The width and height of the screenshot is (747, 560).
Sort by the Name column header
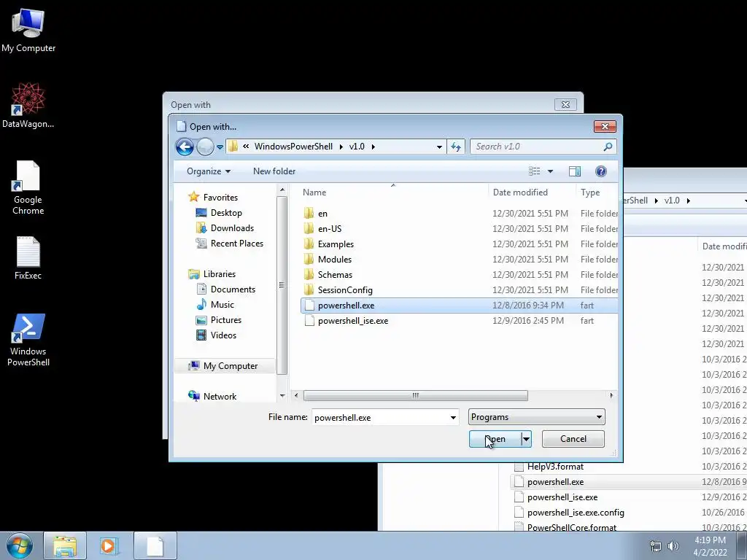[393, 192]
